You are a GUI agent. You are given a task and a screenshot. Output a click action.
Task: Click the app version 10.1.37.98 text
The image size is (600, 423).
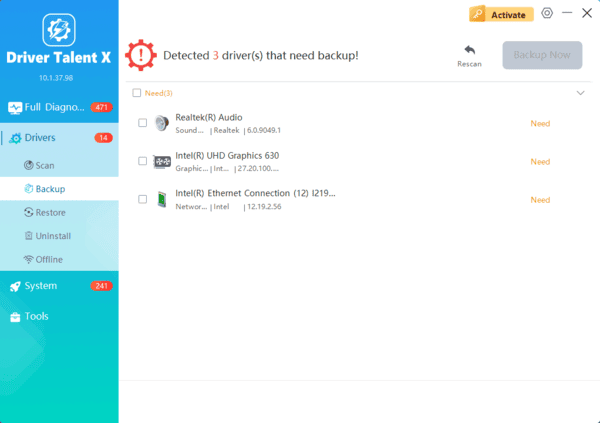pos(56,78)
